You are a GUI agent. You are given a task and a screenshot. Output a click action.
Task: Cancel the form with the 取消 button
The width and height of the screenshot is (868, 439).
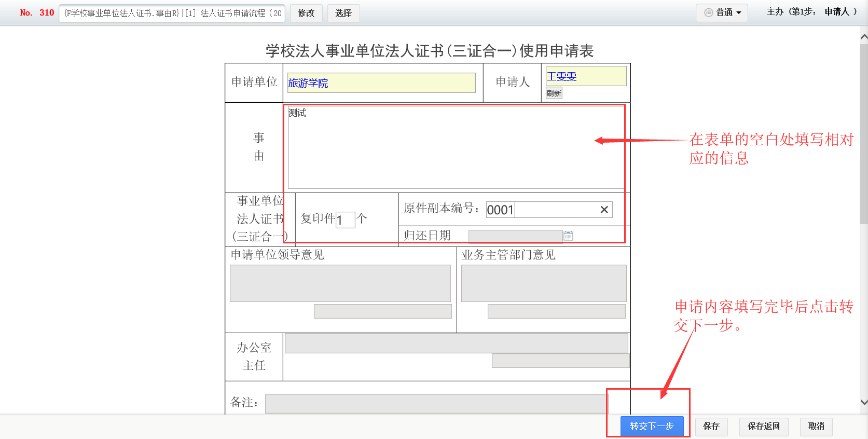tap(816, 426)
